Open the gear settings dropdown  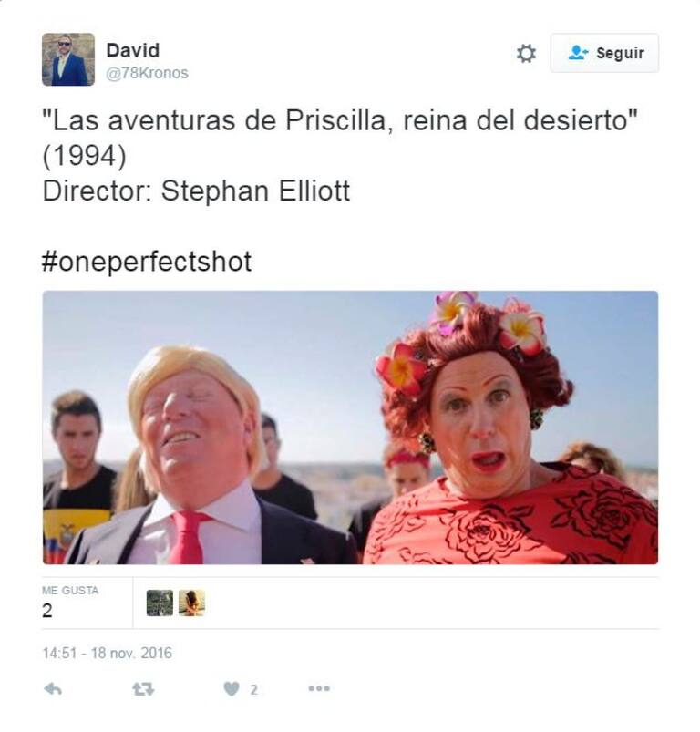527,53
